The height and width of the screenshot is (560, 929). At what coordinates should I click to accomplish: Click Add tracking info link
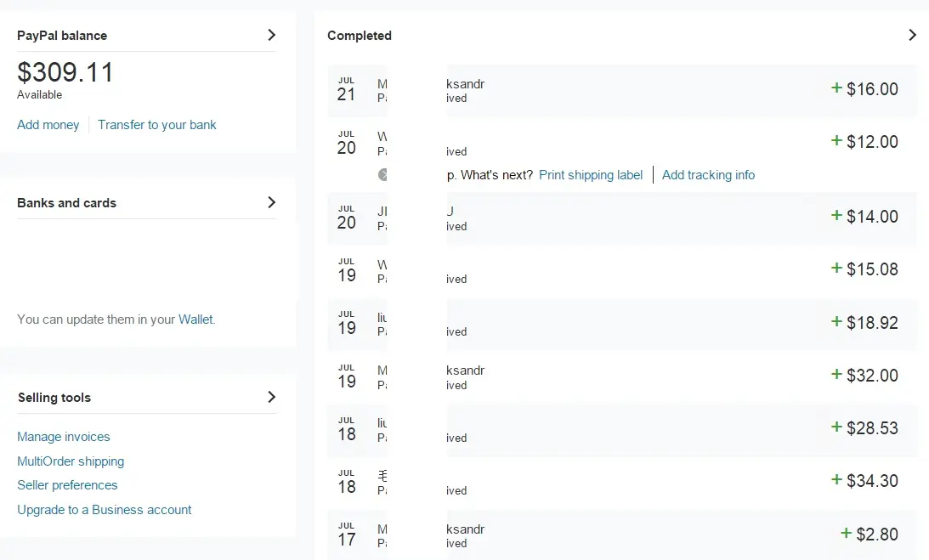(x=709, y=175)
